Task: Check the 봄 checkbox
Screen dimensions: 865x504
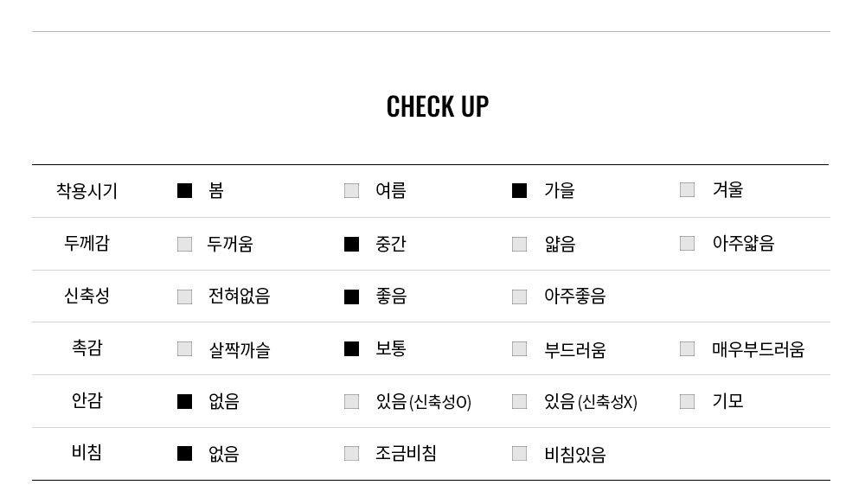Action: [184, 191]
